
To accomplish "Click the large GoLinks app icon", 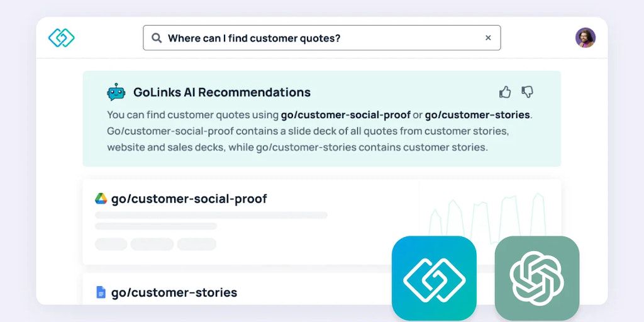I will [434, 278].
